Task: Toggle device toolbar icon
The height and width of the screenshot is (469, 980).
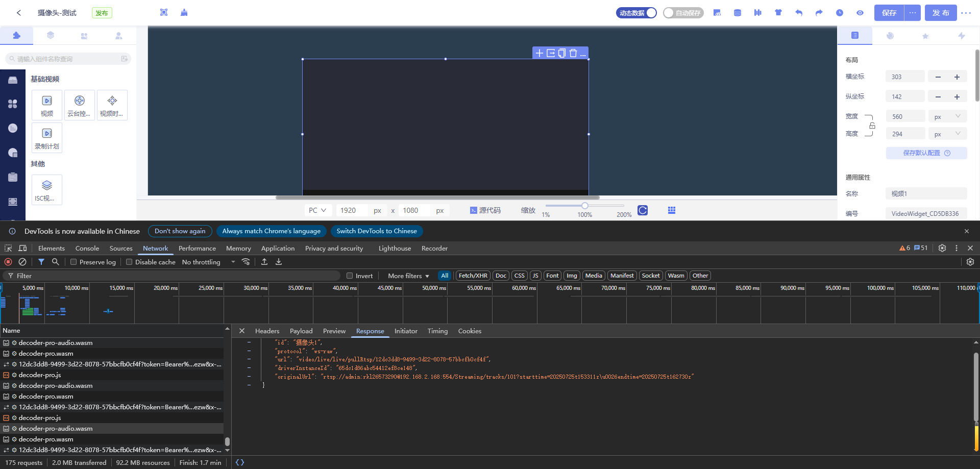Action: (x=22, y=248)
